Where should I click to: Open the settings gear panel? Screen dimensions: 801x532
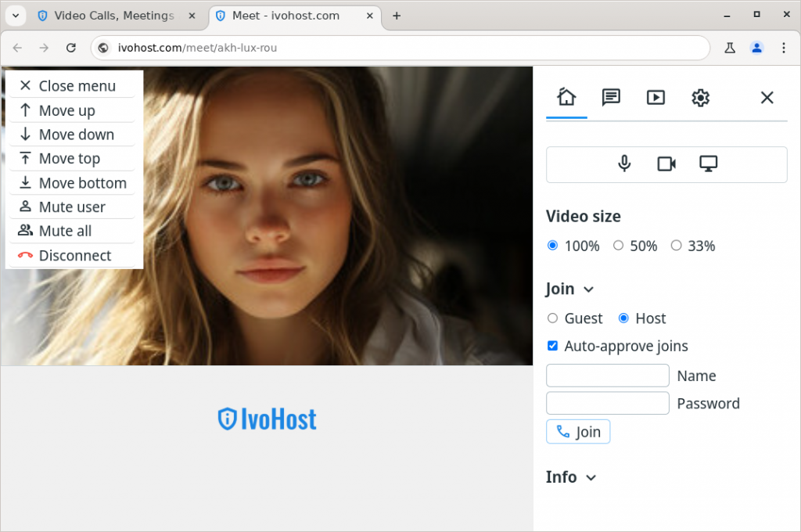[700, 97]
